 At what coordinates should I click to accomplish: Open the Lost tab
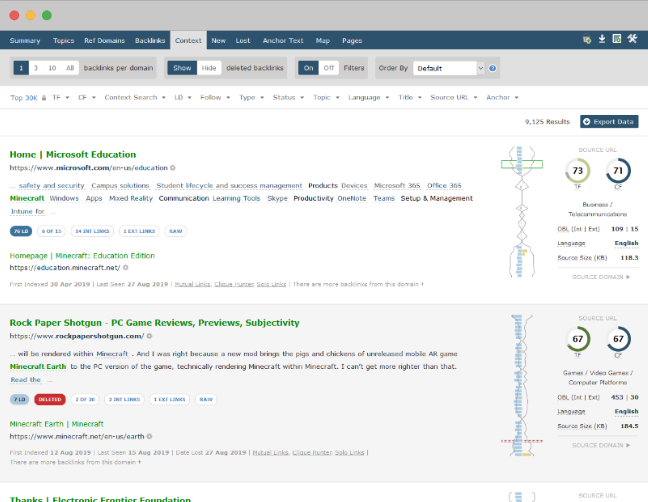point(243,40)
